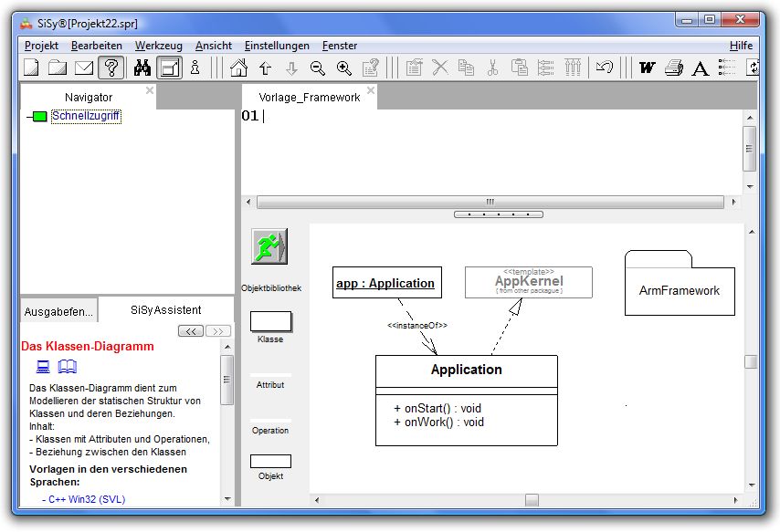Click the assistant forward button >>
Viewport: 780px width, 532px height.
coord(218,331)
